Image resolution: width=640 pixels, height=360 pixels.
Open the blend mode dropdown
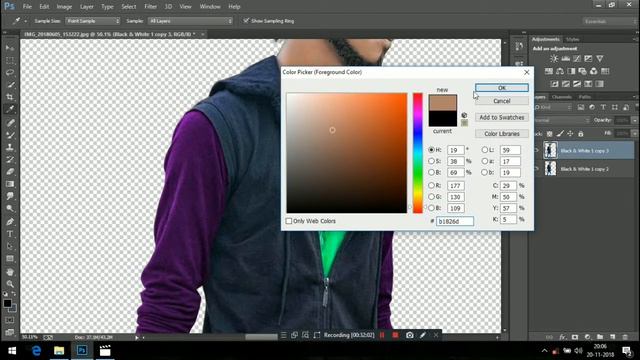(562, 120)
